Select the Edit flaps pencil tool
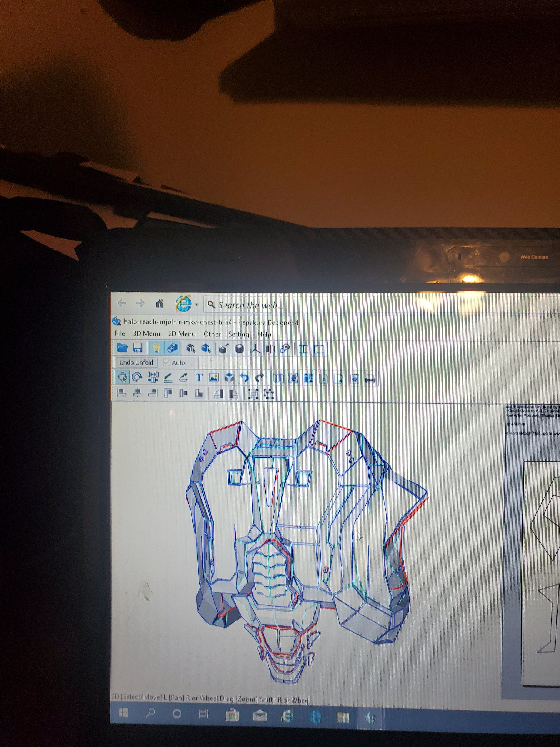The width and height of the screenshot is (560, 747). (x=168, y=378)
